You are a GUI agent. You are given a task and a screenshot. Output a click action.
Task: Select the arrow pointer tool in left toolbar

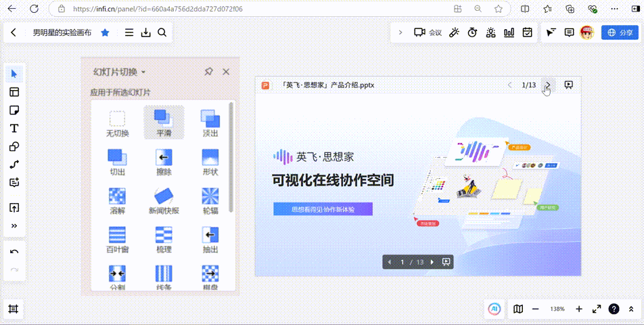pos(14,74)
